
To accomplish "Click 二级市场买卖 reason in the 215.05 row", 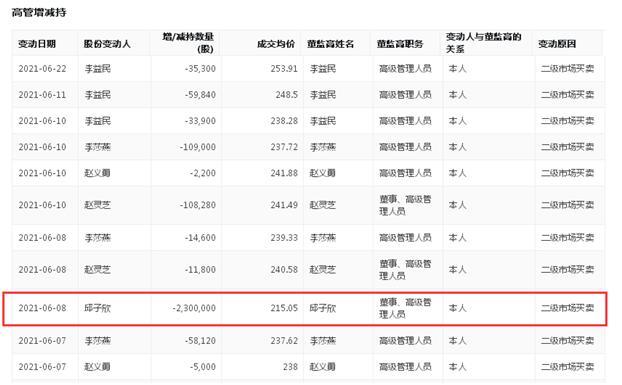I will tap(568, 308).
